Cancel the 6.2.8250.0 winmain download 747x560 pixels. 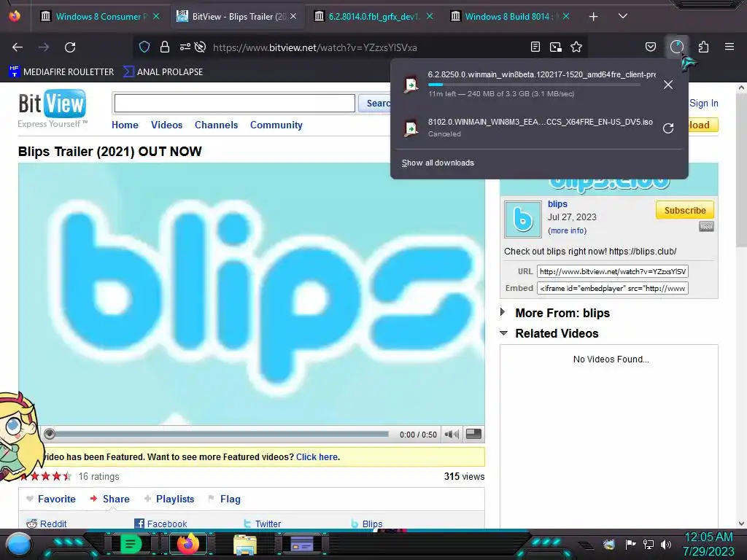click(668, 85)
